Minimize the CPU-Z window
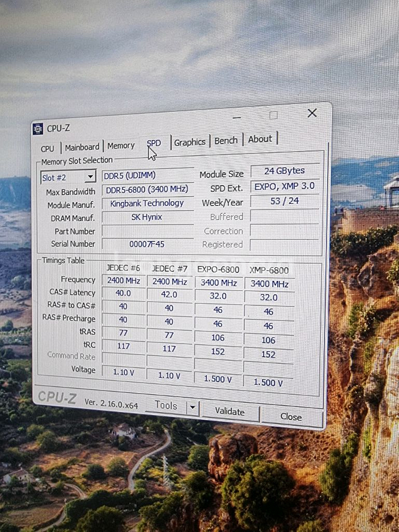 (237, 118)
